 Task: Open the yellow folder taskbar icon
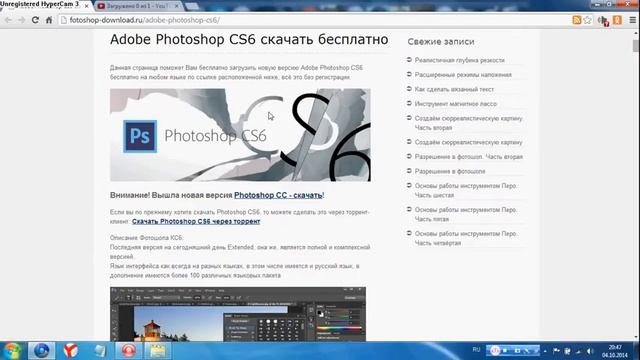pyautogui.click(x=158, y=351)
